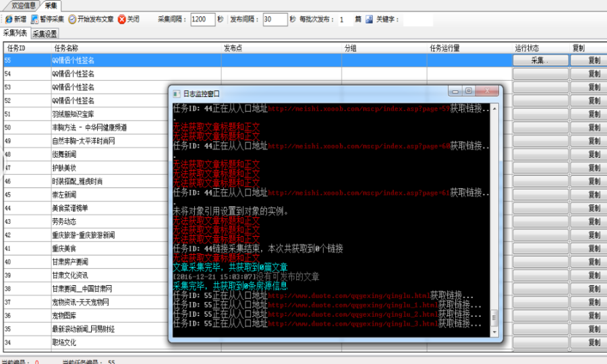
Task: Click the log window scrollbar thumb
Action: point(494,318)
